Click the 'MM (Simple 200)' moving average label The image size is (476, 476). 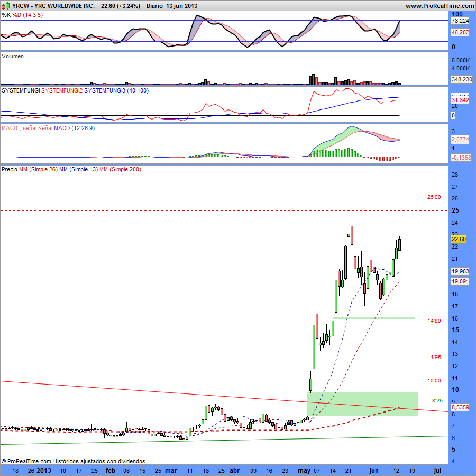120,169
